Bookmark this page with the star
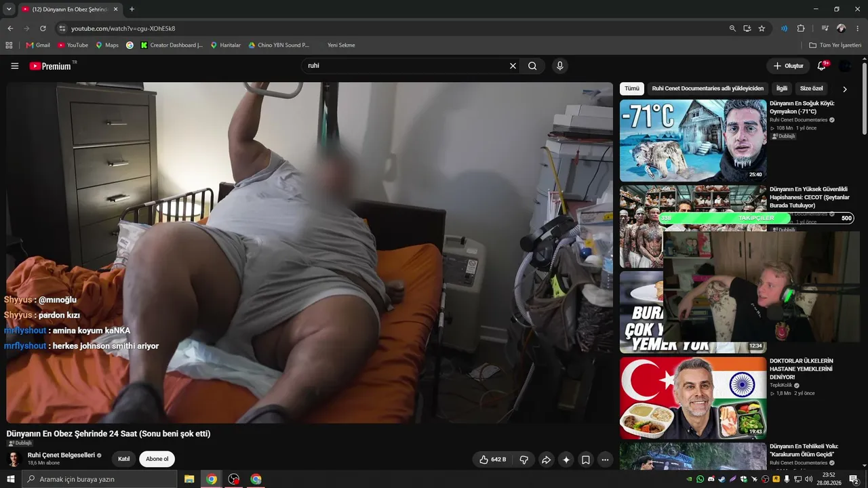The image size is (868, 488). pyautogui.click(x=762, y=28)
